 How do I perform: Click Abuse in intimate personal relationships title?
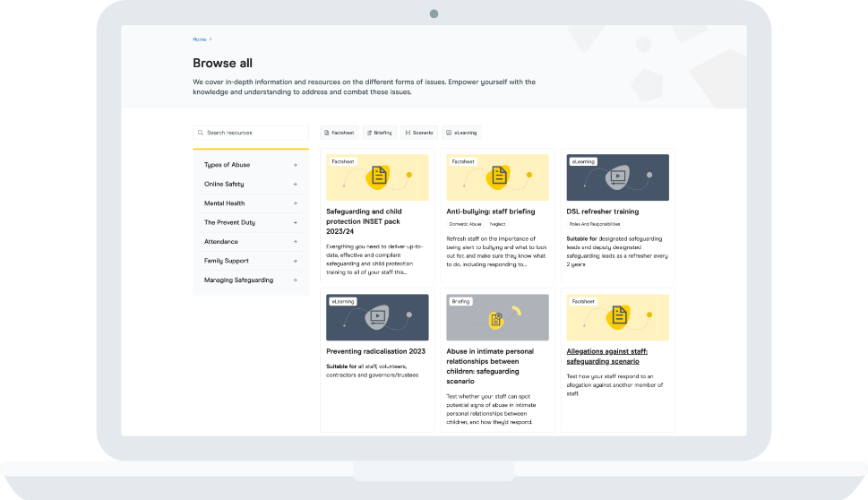click(490, 366)
